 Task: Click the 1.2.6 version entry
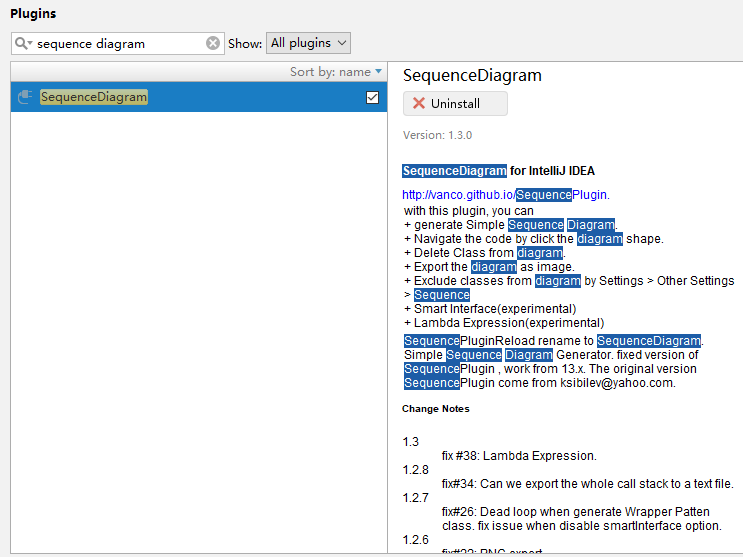(x=415, y=540)
